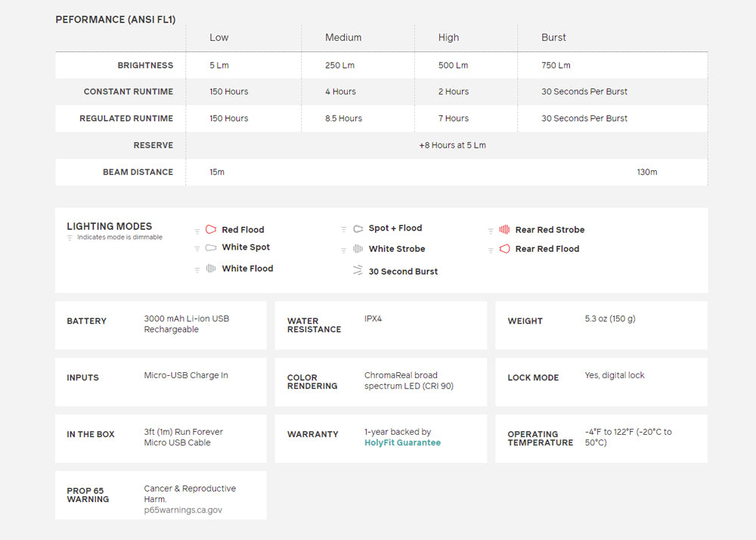This screenshot has height=540, width=756.
Task: Click the Spot + Flood mode icon
Action: click(x=358, y=228)
